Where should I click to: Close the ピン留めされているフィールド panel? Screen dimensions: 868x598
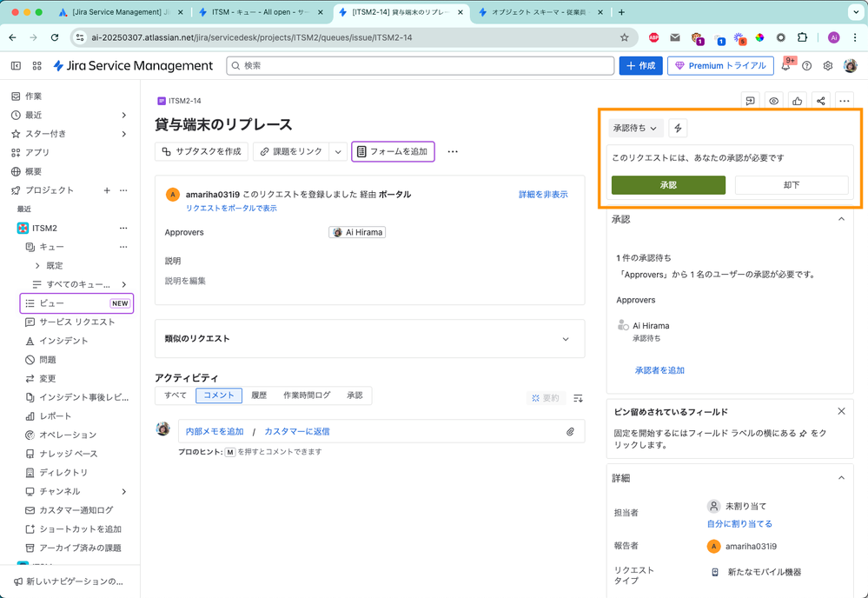841,410
